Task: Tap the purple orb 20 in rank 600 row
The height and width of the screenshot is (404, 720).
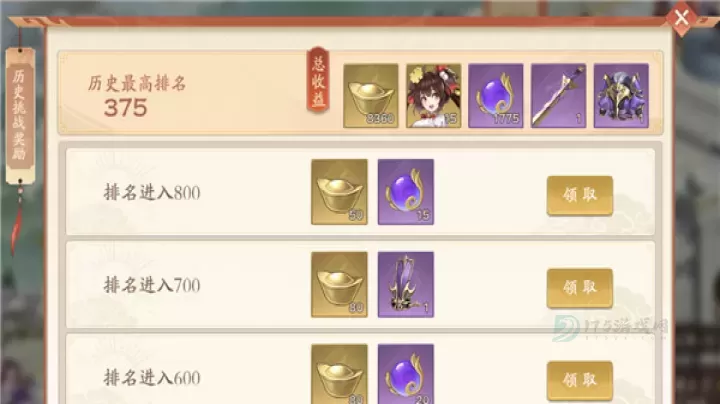Action: click(406, 374)
